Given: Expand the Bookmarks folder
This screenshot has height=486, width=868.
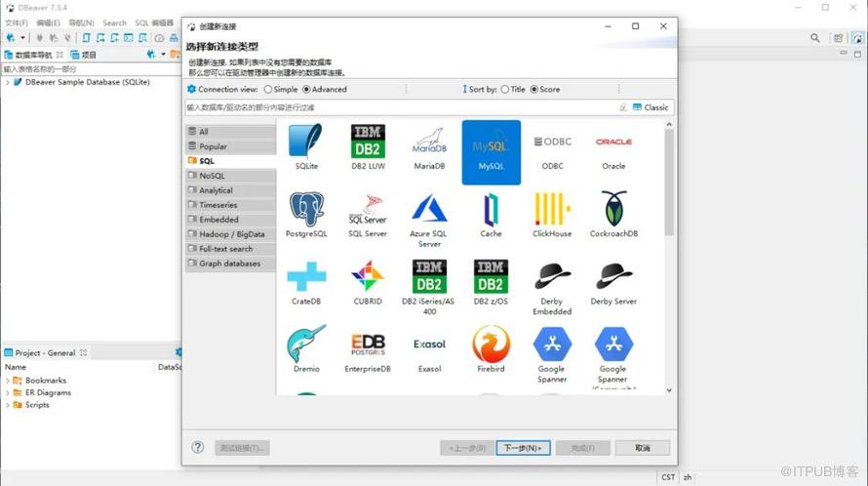Looking at the screenshot, I should click(x=7, y=381).
